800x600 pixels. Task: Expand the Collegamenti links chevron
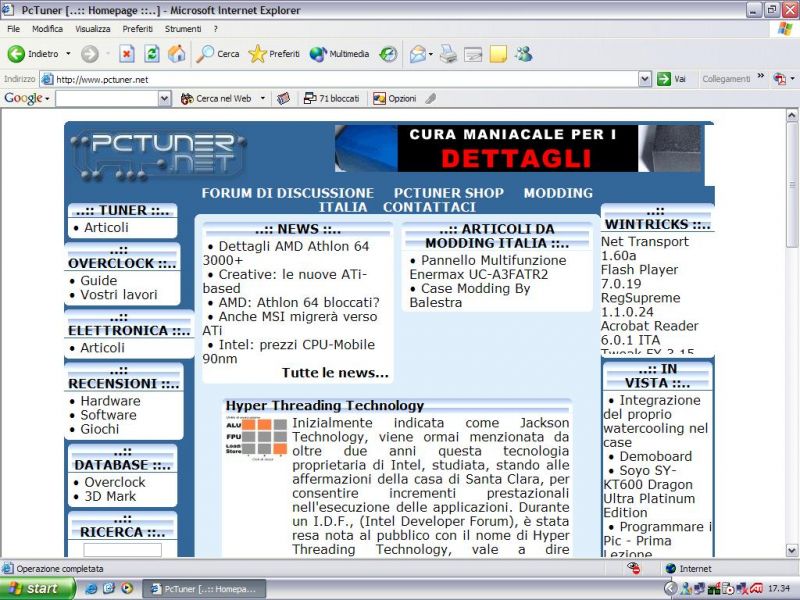pos(760,76)
